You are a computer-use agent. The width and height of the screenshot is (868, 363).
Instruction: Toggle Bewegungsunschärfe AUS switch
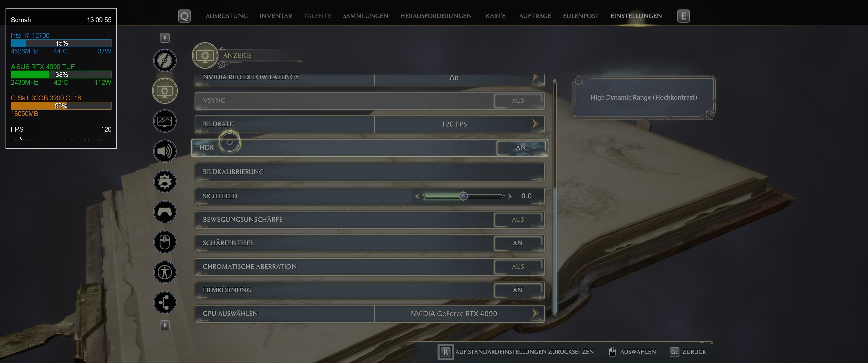pyautogui.click(x=518, y=220)
